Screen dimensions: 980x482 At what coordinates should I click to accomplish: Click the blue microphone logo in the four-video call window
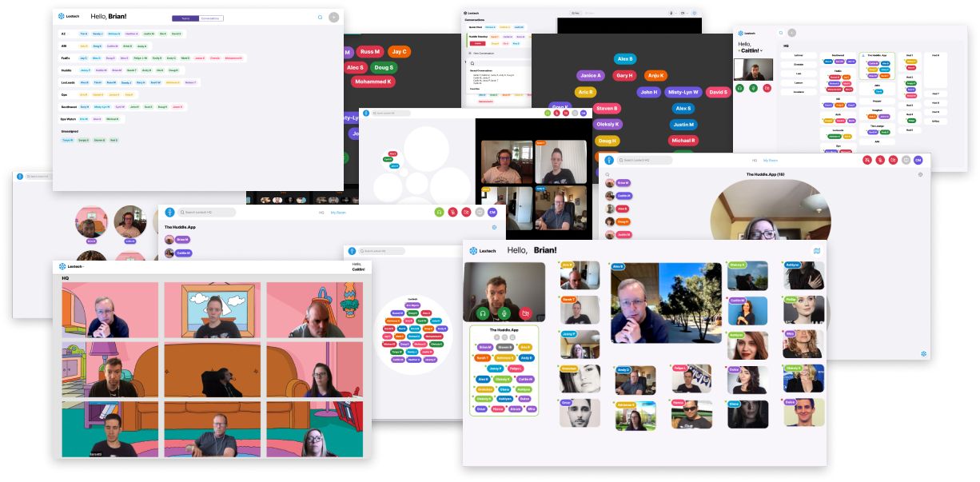point(366,114)
